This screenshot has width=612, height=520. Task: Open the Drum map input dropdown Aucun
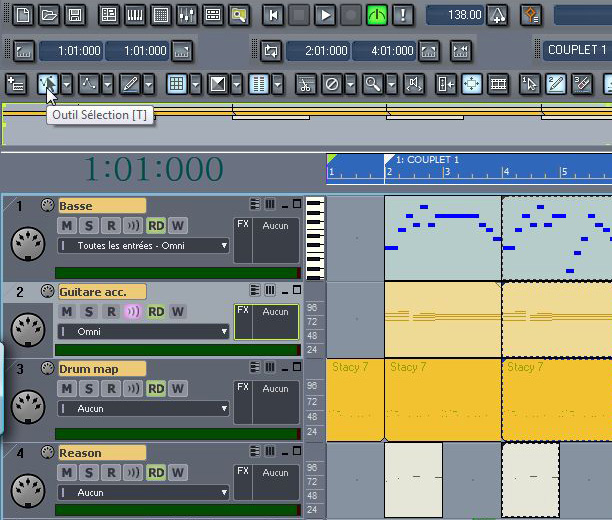[x=143, y=409]
